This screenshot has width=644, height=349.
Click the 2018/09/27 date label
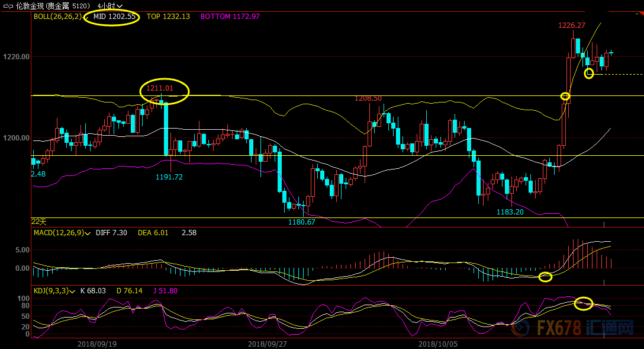pyautogui.click(x=268, y=344)
